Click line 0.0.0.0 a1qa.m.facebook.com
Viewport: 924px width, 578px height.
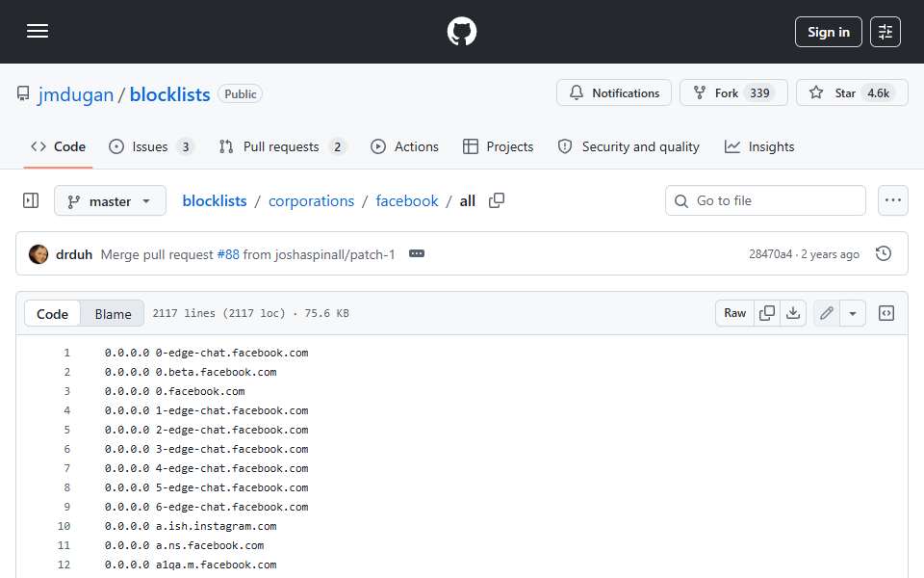191,565
